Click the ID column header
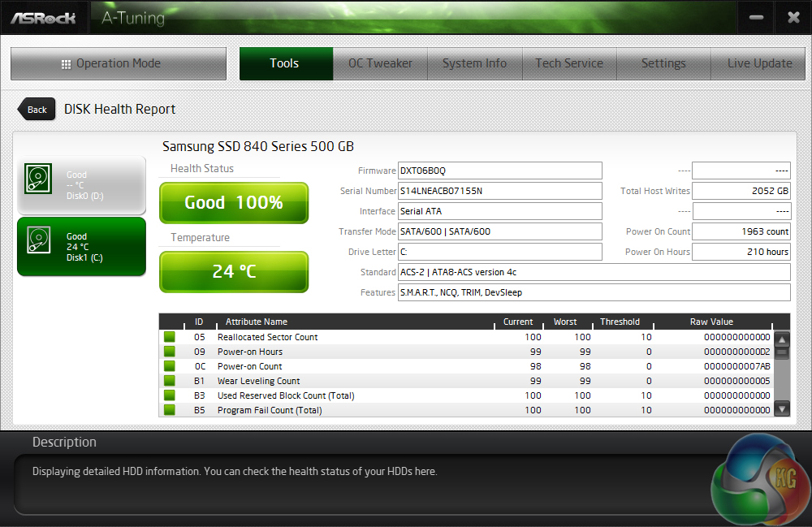The image size is (812, 527). pyautogui.click(x=199, y=322)
